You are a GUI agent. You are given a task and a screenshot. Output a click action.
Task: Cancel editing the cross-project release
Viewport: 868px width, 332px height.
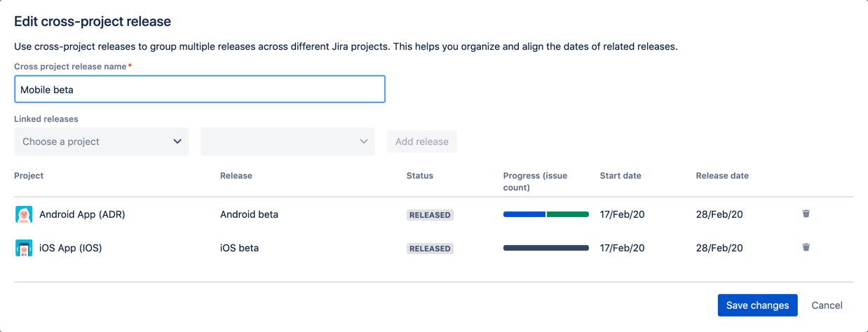(827, 305)
